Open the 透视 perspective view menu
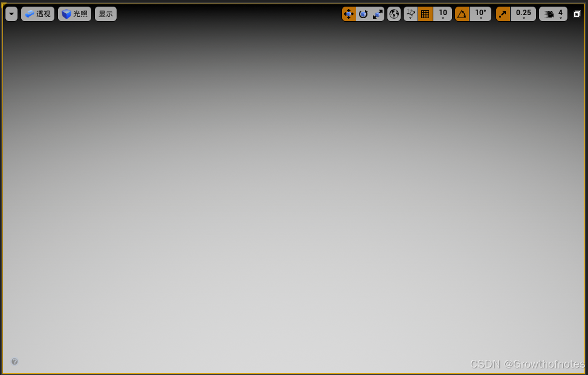The width and height of the screenshot is (588, 375). click(x=37, y=14)
